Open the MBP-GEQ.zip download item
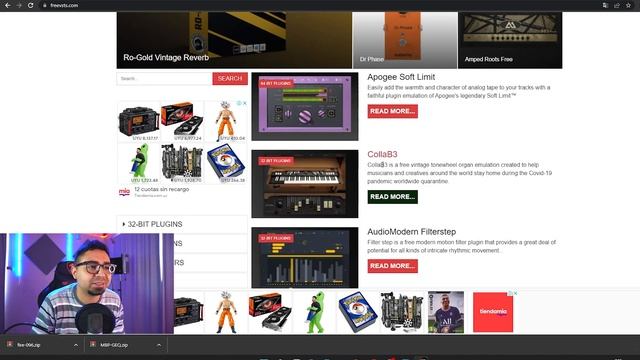Image resolution: width=640 pixels, height=360 pixels. (114, 345)
